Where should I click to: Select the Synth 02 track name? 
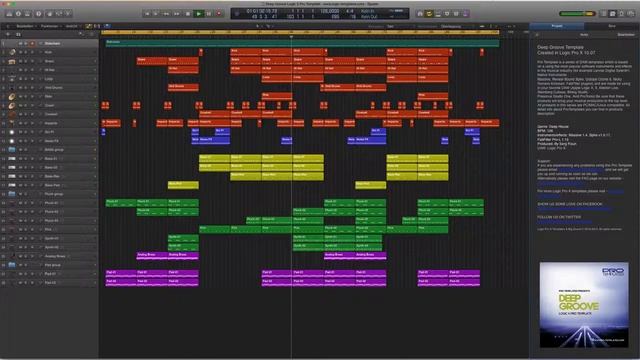click(x=51, y=247)
